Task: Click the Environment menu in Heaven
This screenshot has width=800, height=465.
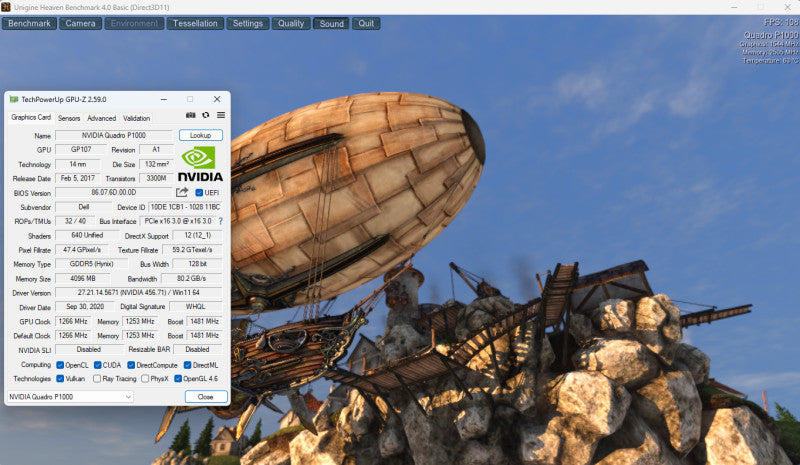Action: (134, 23)
